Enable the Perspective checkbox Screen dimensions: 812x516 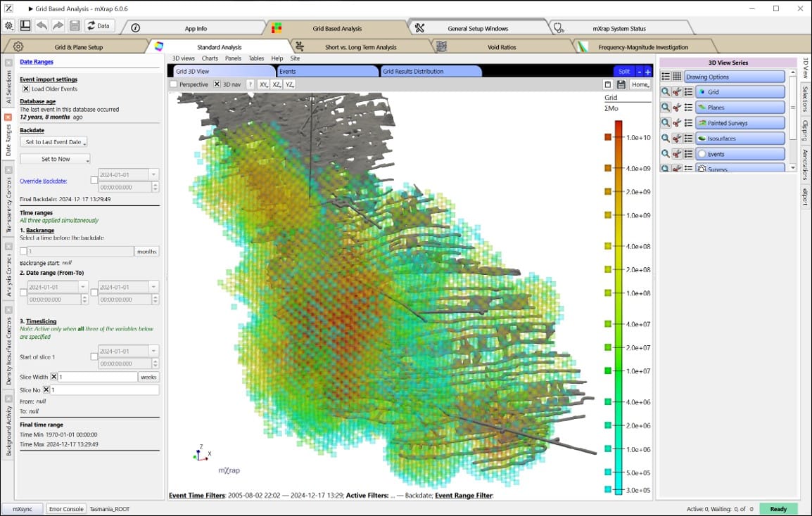tap(173, 84)
